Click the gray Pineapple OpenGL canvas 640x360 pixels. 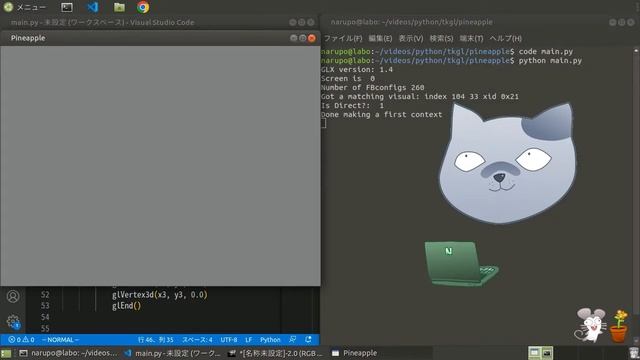pyautogui.click(x=160, y=165)
